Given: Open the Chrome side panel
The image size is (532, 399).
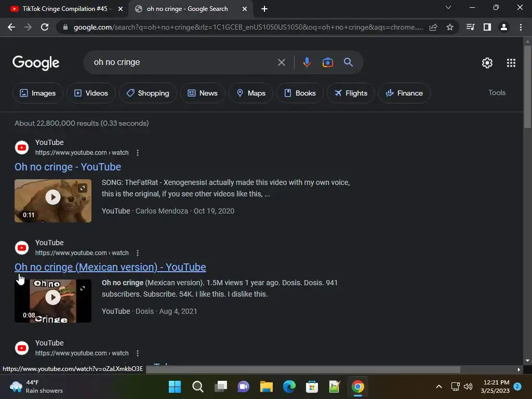Looking at the screenshot, I should tap(487, 27).
